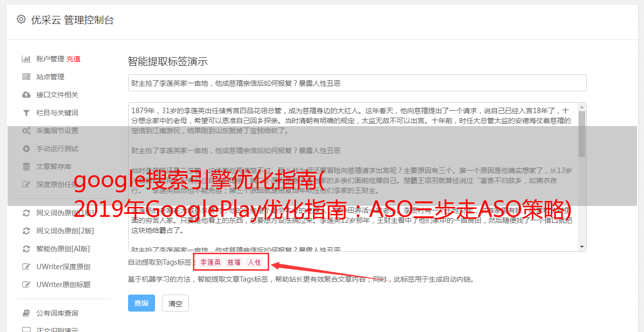
Task: Open 栏目与关键词 menu item
Action: [57, 113]
